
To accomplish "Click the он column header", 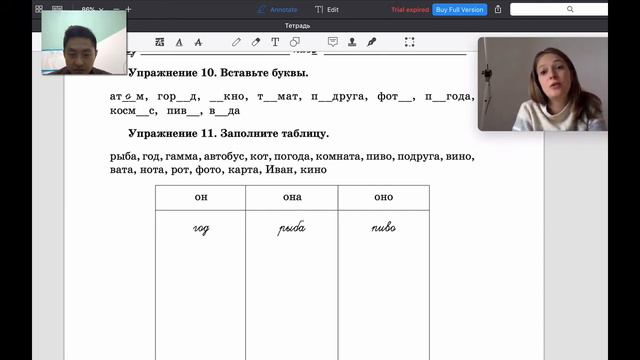I will pos(201,198).
